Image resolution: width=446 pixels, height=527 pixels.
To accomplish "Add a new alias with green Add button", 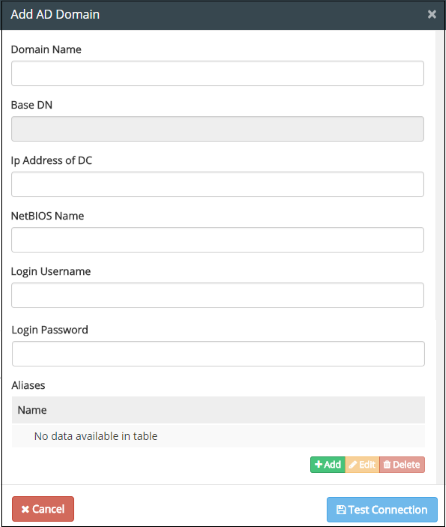I will pos(328,464).
